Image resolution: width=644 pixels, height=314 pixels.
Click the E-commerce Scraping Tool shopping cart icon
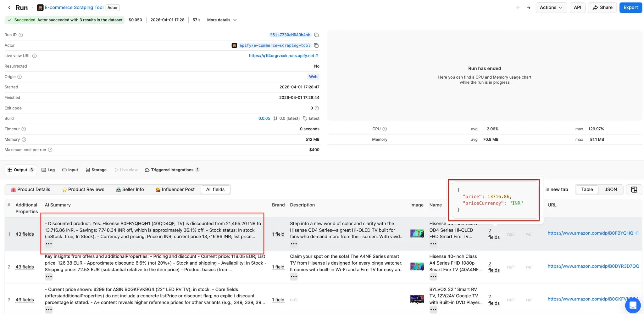(x=40, y=7)
